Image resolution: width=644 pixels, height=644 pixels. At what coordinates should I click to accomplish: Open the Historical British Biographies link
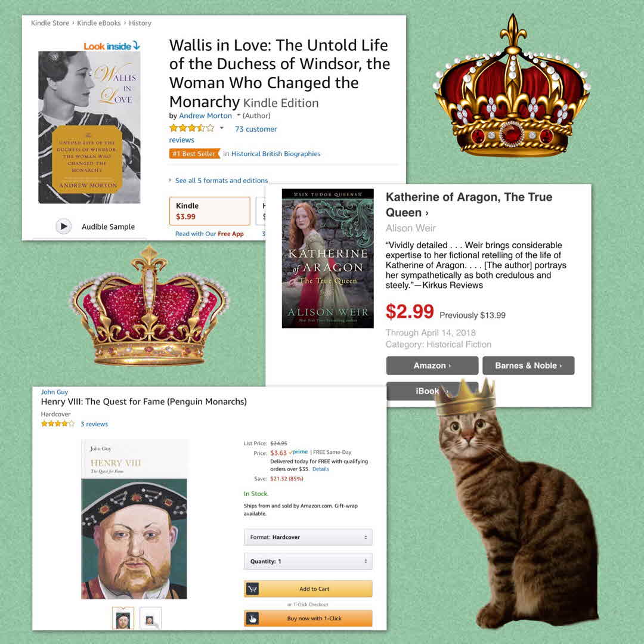click(x=275, y=154)
